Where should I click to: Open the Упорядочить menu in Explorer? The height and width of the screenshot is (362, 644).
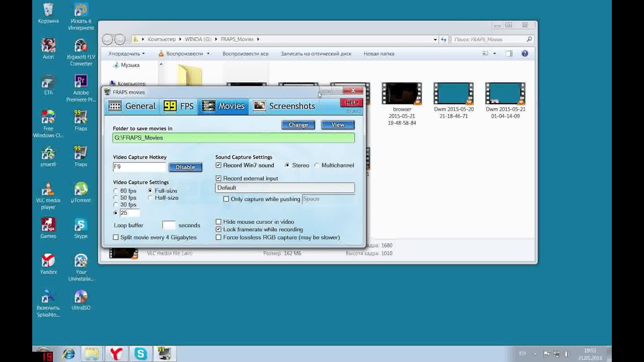[126, 54]
